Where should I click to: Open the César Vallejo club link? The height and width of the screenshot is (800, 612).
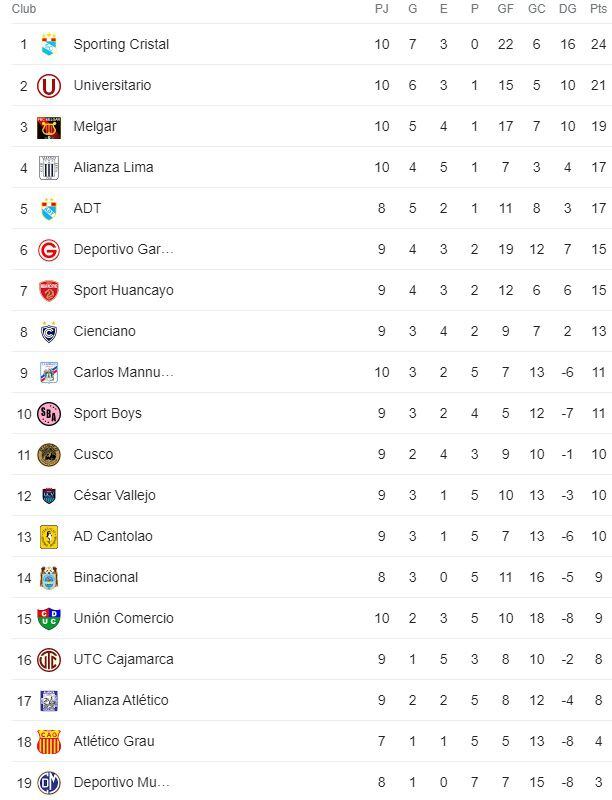[x=114, y=495]
